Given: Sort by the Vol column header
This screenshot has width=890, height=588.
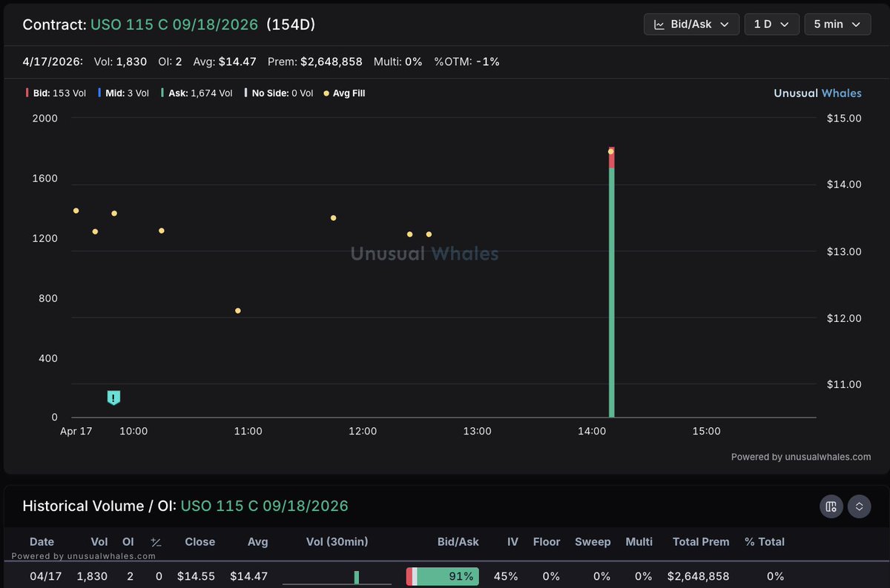Looking at the screenshot, I should [x=99, y=542].
